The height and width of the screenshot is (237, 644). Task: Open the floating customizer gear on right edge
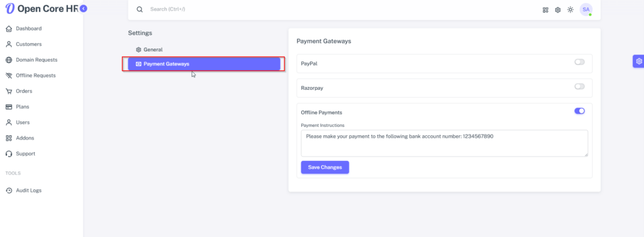click(639, 61)
